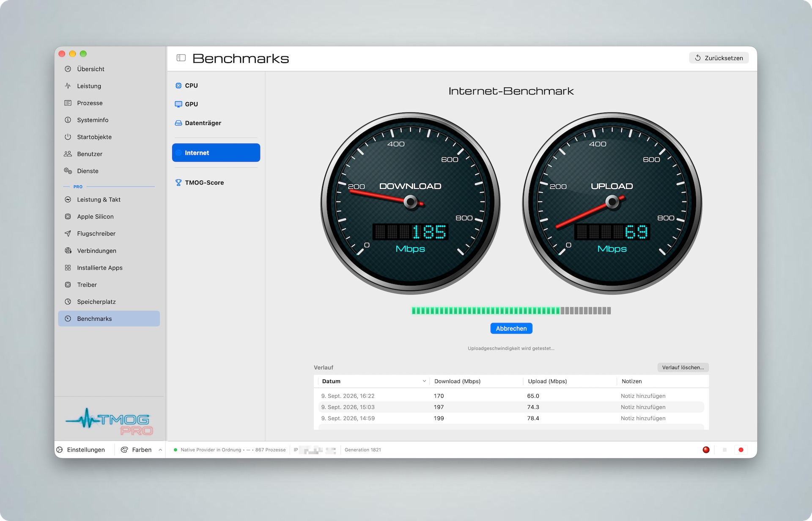Screen dimensions: 812x521
Task: Switch to GPU benchmark
Action: click(x=216, y=104)
